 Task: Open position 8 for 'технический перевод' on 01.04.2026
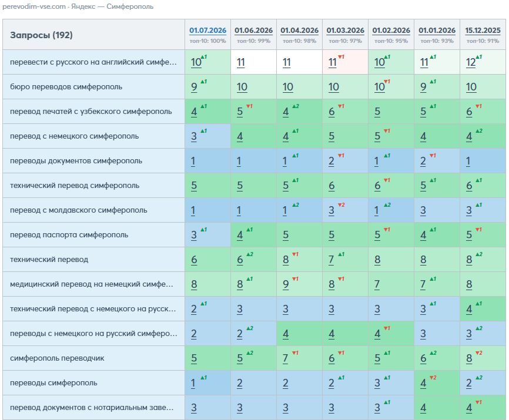click(x=286, y=260)
